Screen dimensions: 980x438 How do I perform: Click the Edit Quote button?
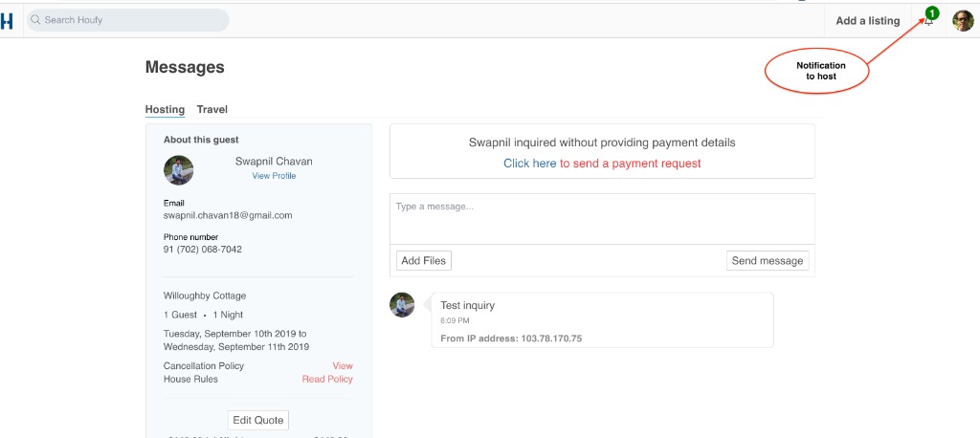pyautogui.click(x=258, y=421)
